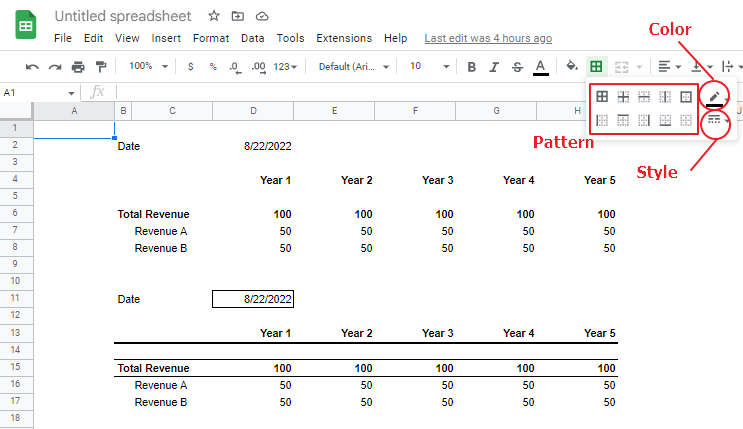Screen dimensions: 743x429
Task: Apply vertical inner borders pattern
Action: [x=665, y=97]
